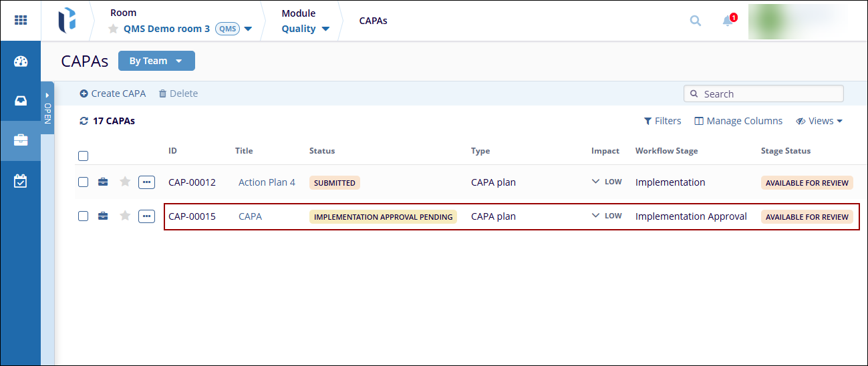Click the notification bell icon
The image size is (868, 366).
point(728,21)
